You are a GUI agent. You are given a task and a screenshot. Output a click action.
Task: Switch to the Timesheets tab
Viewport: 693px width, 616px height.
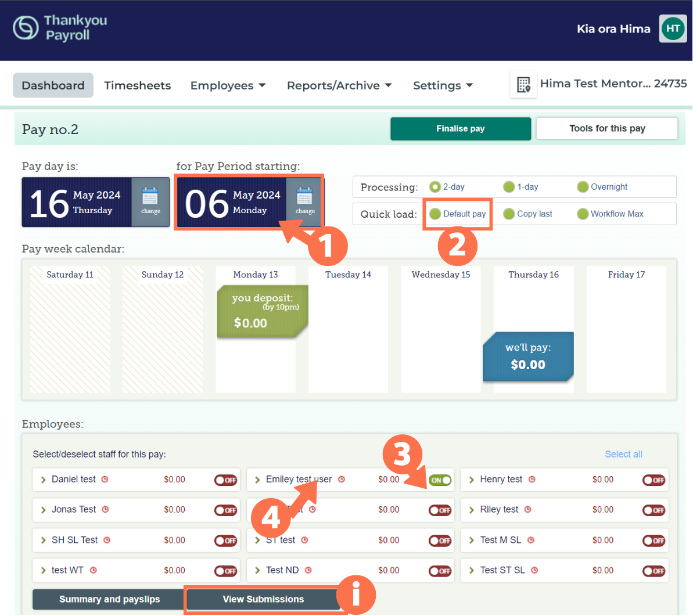[138, 85]
